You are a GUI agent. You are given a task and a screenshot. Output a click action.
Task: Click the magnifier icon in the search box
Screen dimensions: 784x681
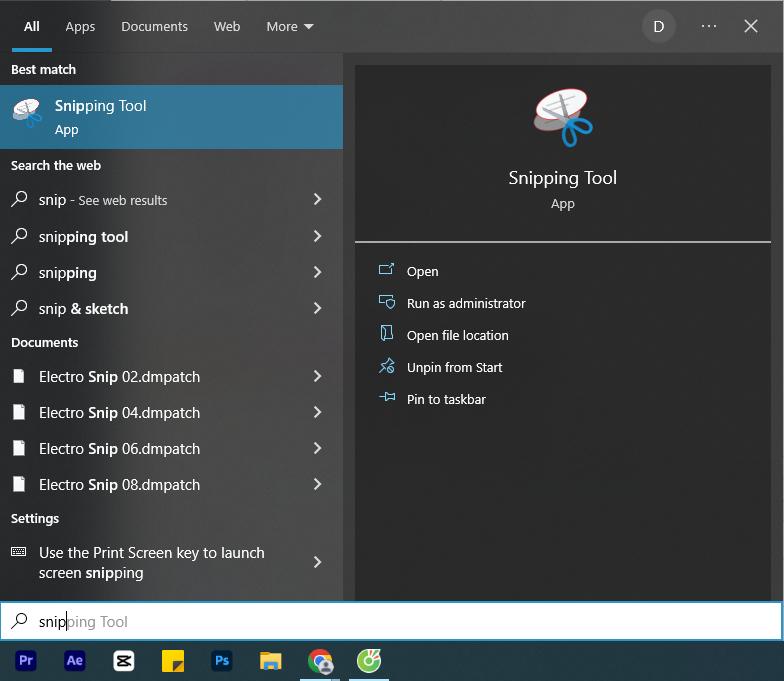coord(20,620)
